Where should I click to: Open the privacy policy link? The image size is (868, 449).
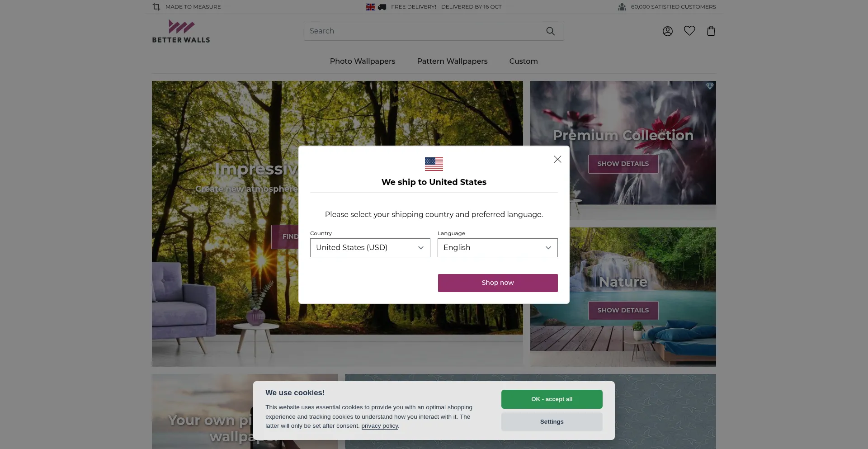click(x=380, y=426)
